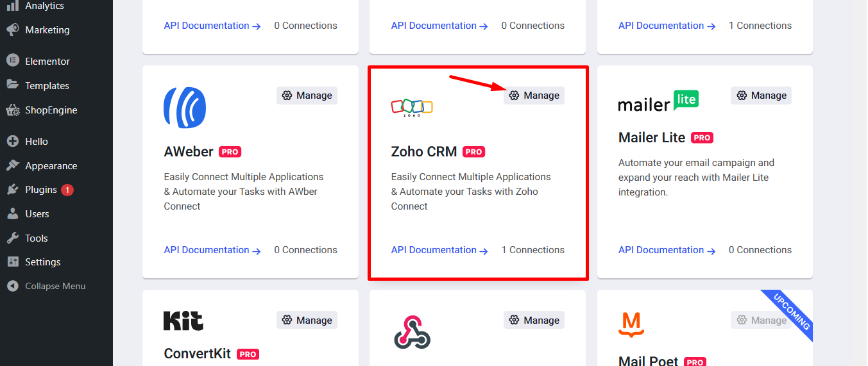
Task: Click the Zoho logo icon
Action: point(412,107)
